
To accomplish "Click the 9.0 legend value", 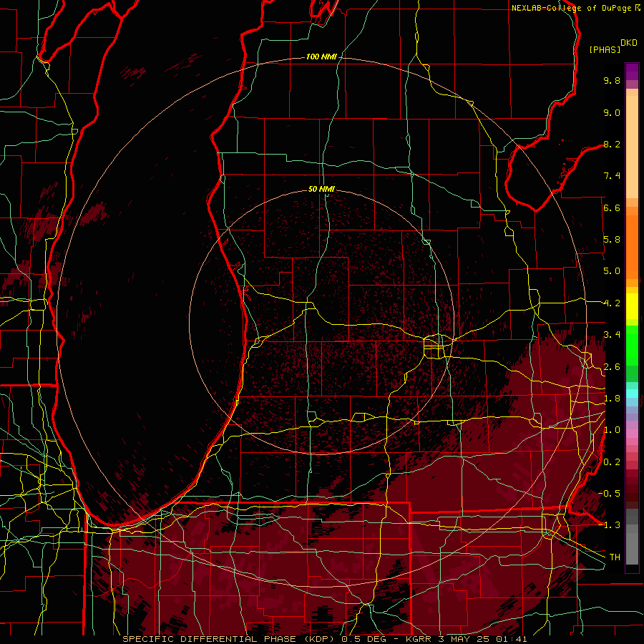I will tap(612, 113).
